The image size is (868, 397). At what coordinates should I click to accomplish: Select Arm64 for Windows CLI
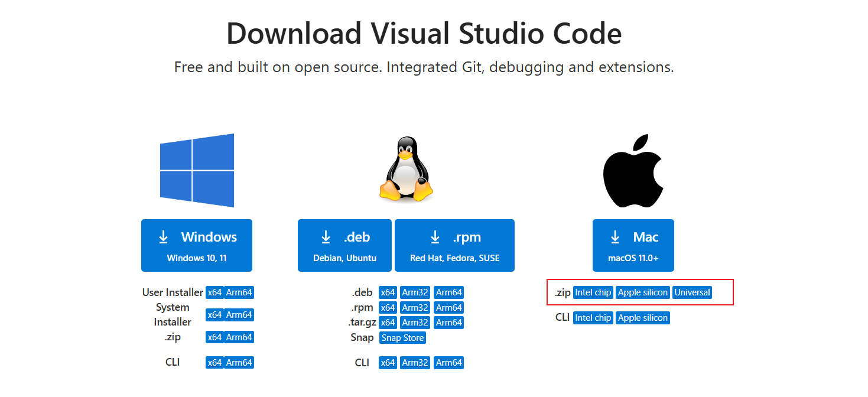[x=239, y=363]
